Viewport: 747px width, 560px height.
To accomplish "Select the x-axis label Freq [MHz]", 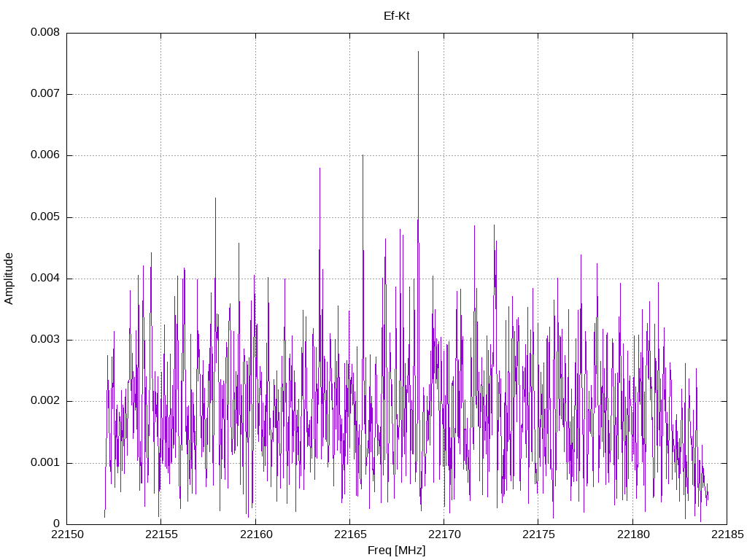I will click(x=396, y=550).
